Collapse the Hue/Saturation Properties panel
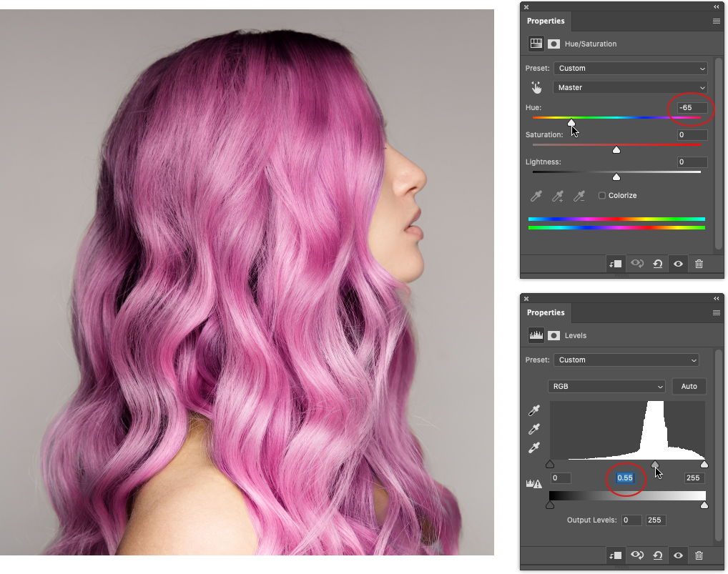 click(717, 7)
